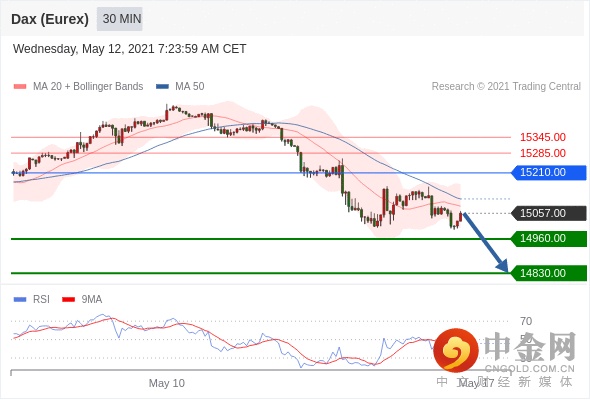Viewport: 590px width, 400px height.
Task: Click the blue 15210.00 pivot tag
Action: click(x=549, y=173)
